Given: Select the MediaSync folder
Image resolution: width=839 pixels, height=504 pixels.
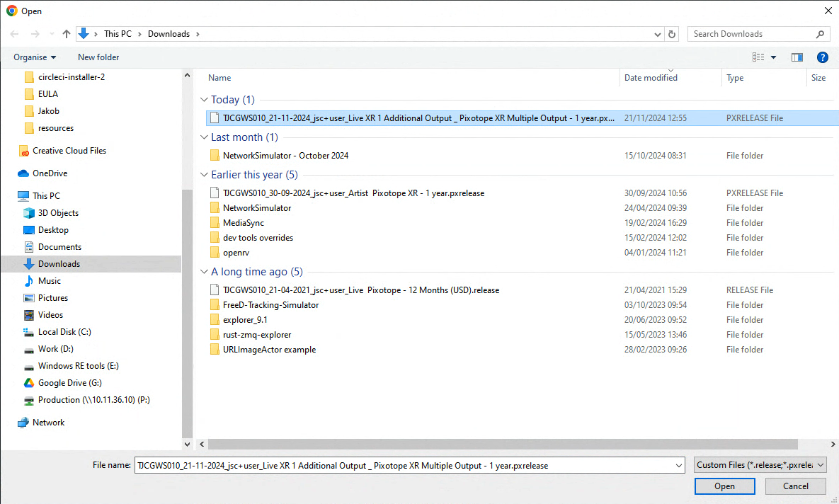Looking at the screenshot, I should (244, 223).
